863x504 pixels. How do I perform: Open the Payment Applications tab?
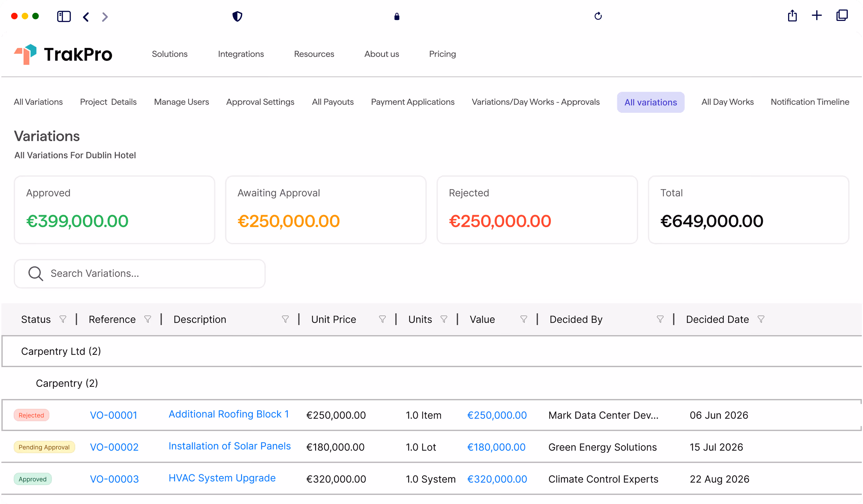[x=413, y=102]
